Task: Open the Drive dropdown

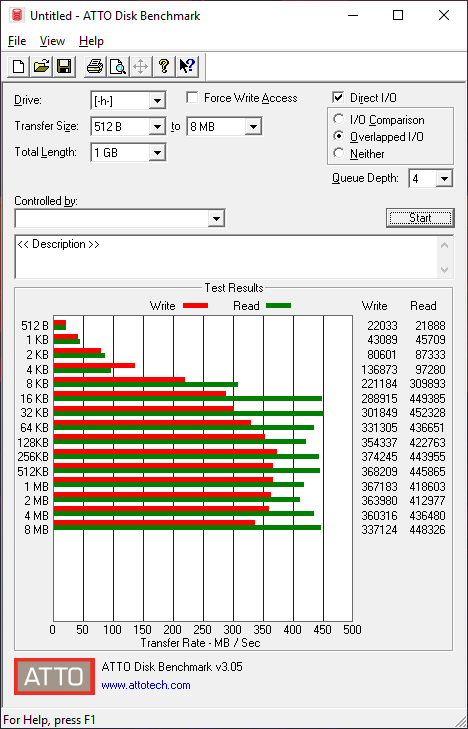Action: point(157,100)
